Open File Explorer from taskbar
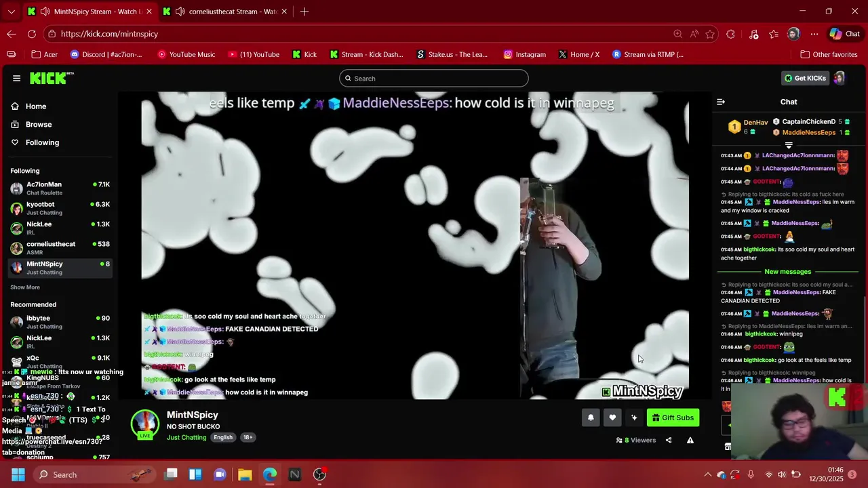 pyautogui.click(x=245, y=474)
